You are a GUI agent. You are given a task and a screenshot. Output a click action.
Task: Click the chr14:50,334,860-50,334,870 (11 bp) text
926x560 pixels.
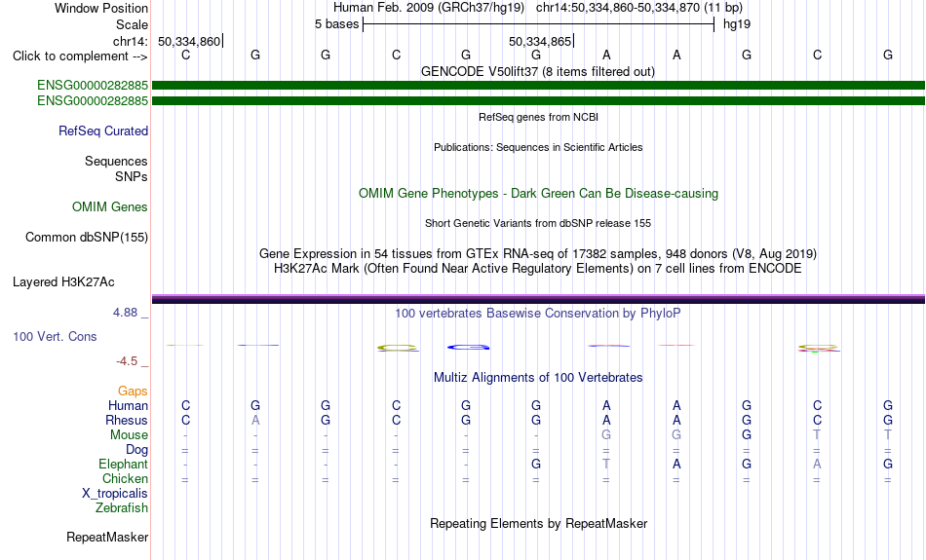pos(639,8)
